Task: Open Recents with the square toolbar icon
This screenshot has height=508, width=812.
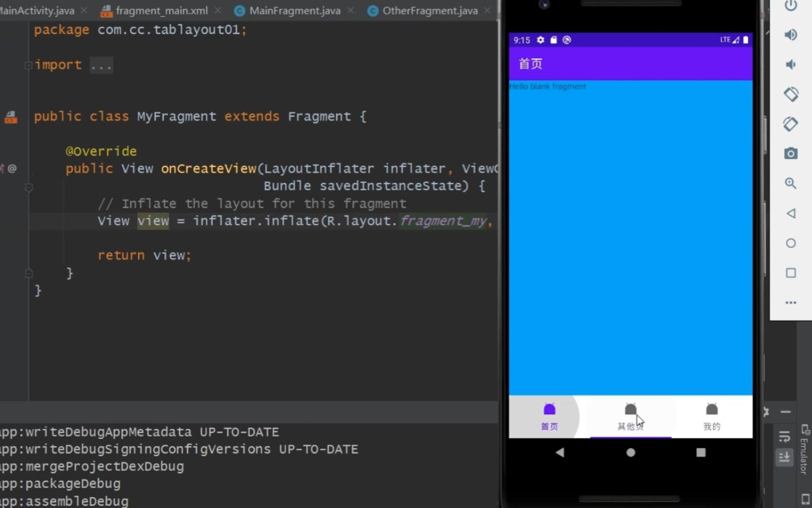Action: (791, 273)
